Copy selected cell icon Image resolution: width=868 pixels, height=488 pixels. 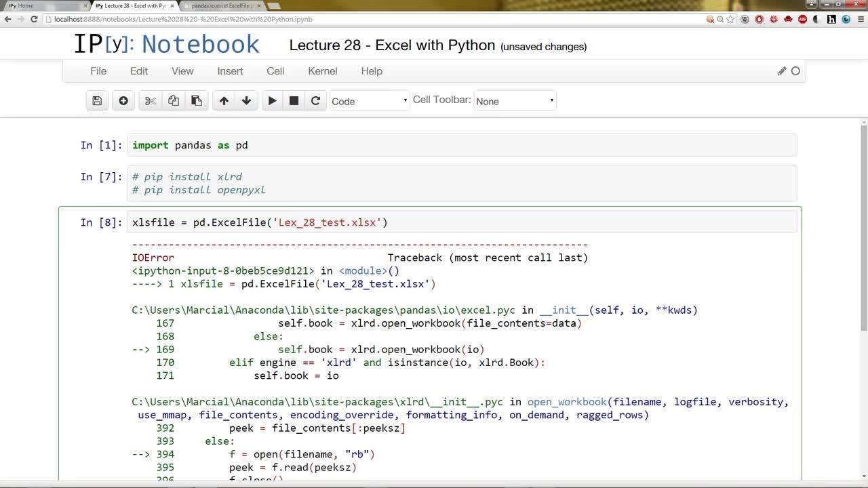point(174,101)
